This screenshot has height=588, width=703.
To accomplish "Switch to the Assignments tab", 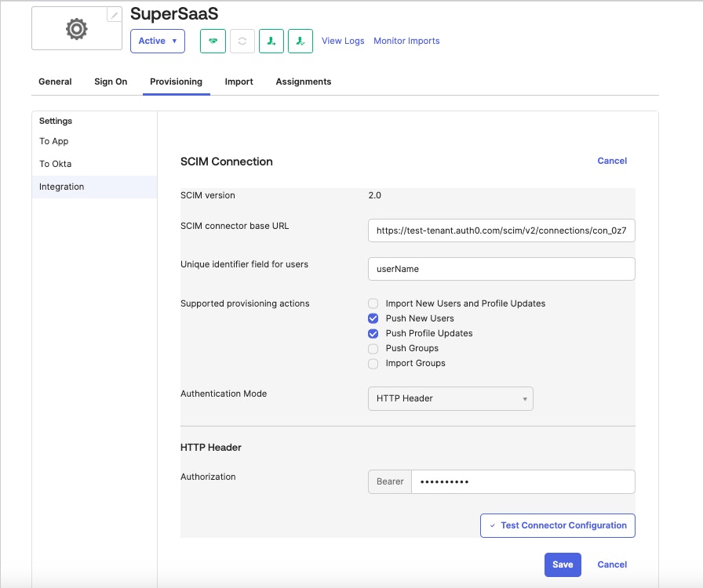I will [304, 82].
